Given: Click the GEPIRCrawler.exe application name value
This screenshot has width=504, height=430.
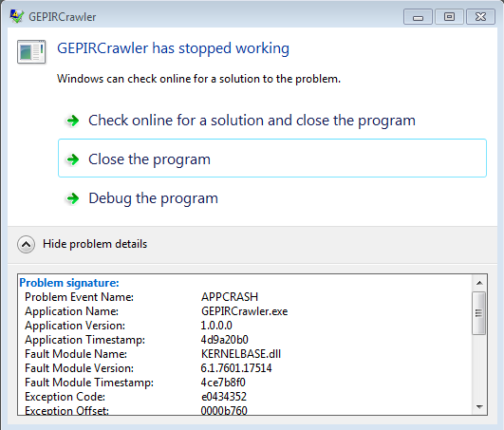Looking at the screenshot, I should pyautogui.click(x=244, y=311).
